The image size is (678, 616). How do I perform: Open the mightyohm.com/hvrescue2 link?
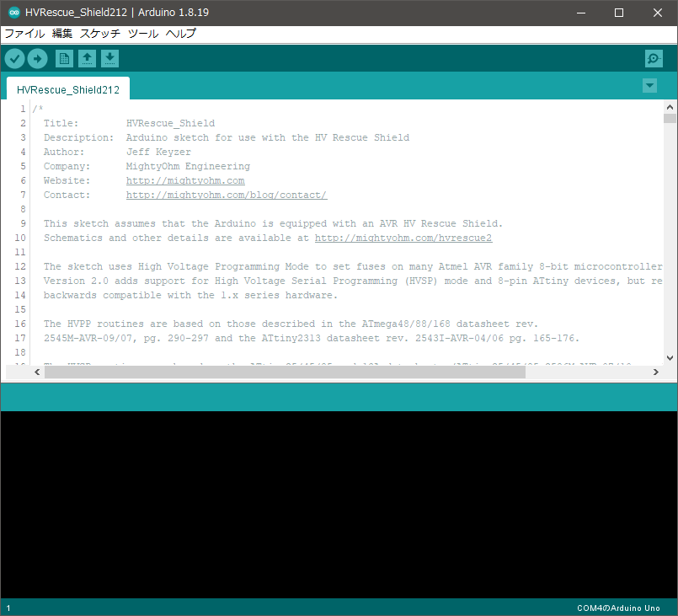[403, 238]
